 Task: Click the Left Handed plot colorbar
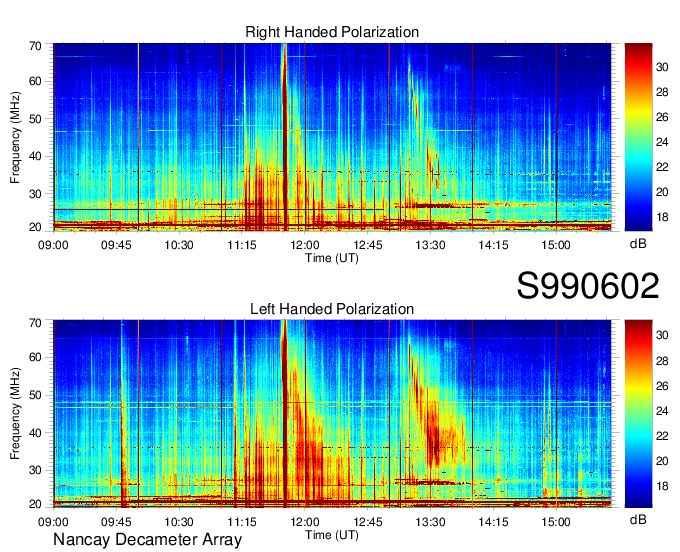coord(638,414)
